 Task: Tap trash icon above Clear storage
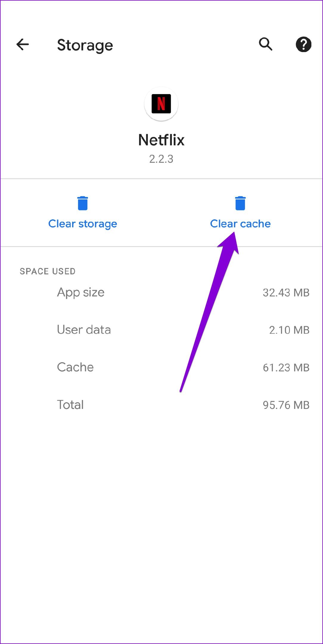[x=83, y=203]
